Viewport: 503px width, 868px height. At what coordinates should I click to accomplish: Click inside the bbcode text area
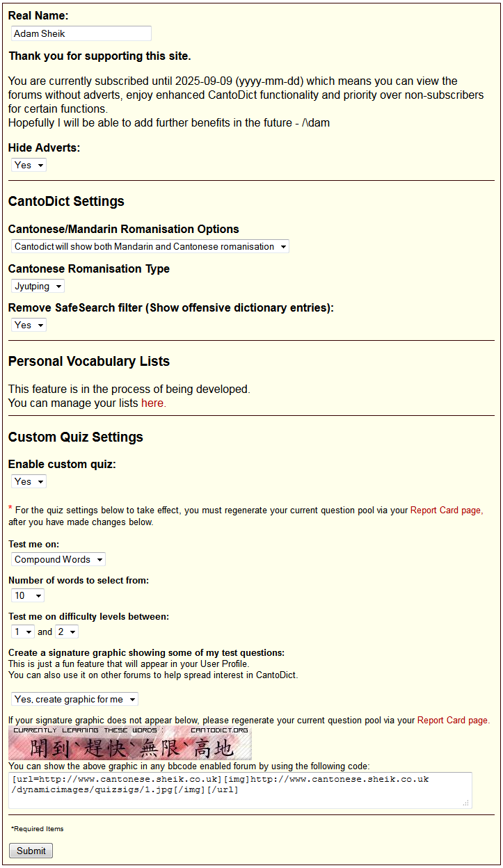tap(241, 790)
